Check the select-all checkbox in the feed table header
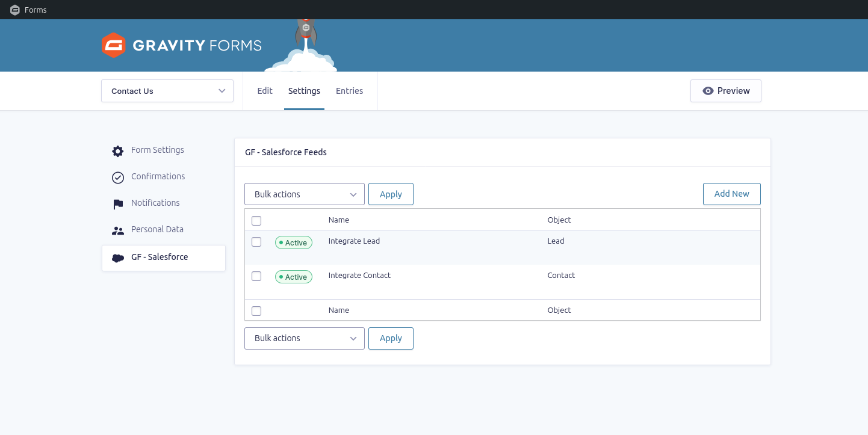 [x=256, y=220]
